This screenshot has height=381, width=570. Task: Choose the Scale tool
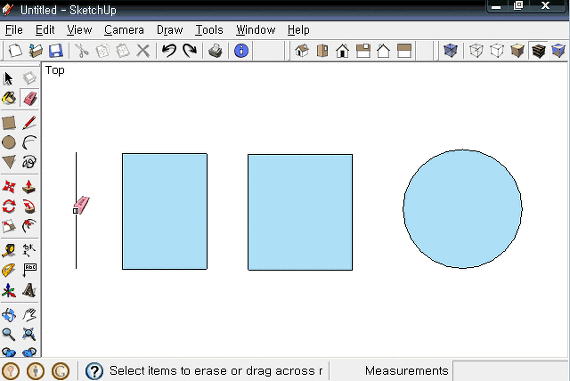(9, 226)
